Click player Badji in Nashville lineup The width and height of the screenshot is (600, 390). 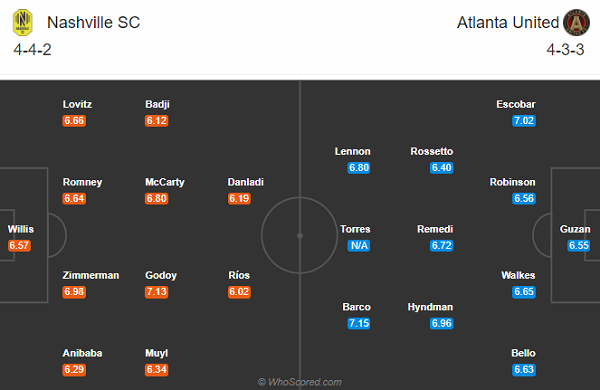(157, 104)
